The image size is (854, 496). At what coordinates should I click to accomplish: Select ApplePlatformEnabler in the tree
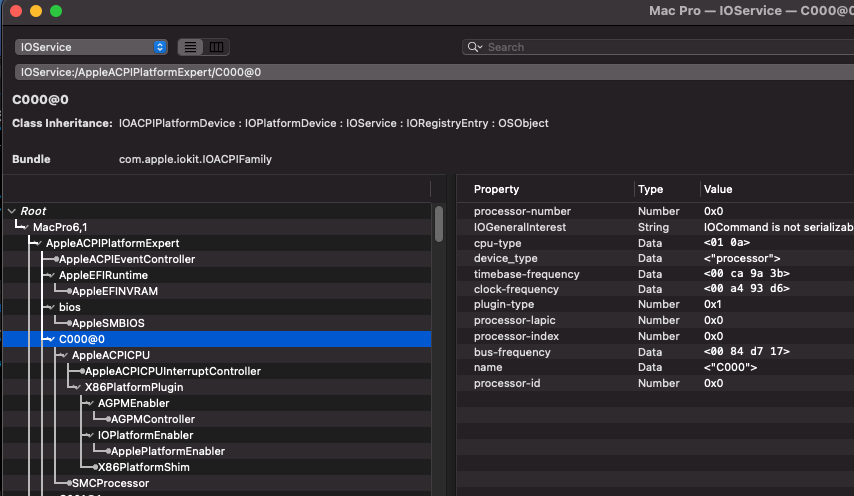168,451
